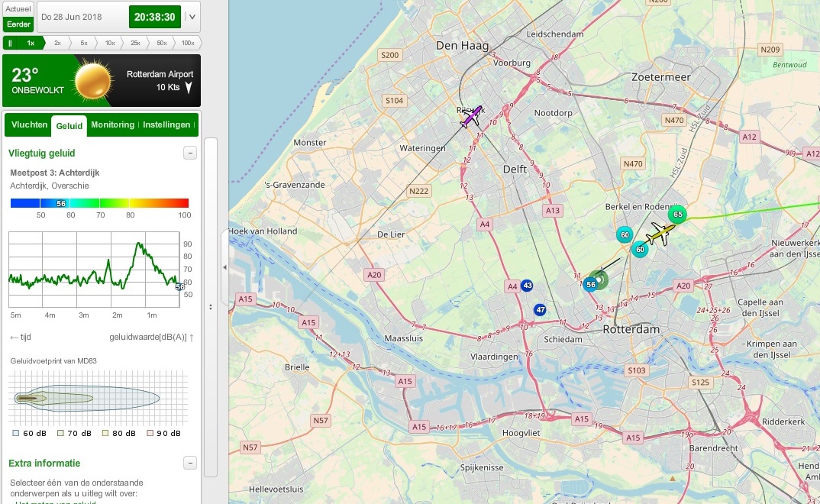Select the noise monitor marker showing 65

click(678, 215)
